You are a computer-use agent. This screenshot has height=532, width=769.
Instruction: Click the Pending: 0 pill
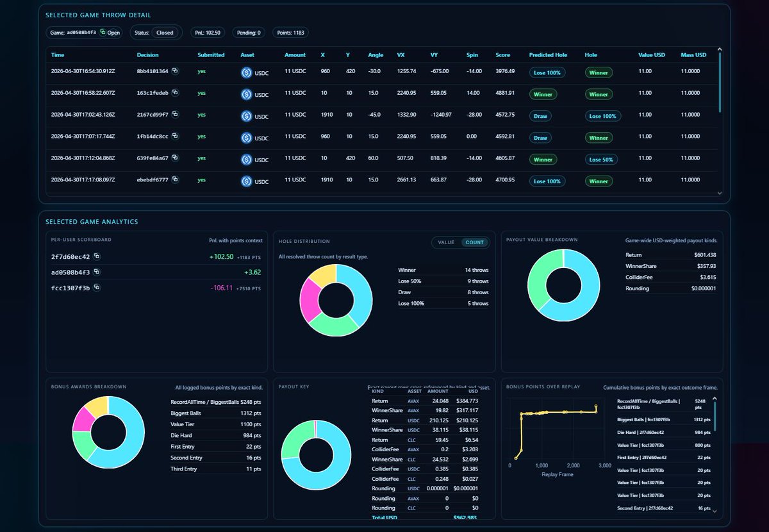249,32
